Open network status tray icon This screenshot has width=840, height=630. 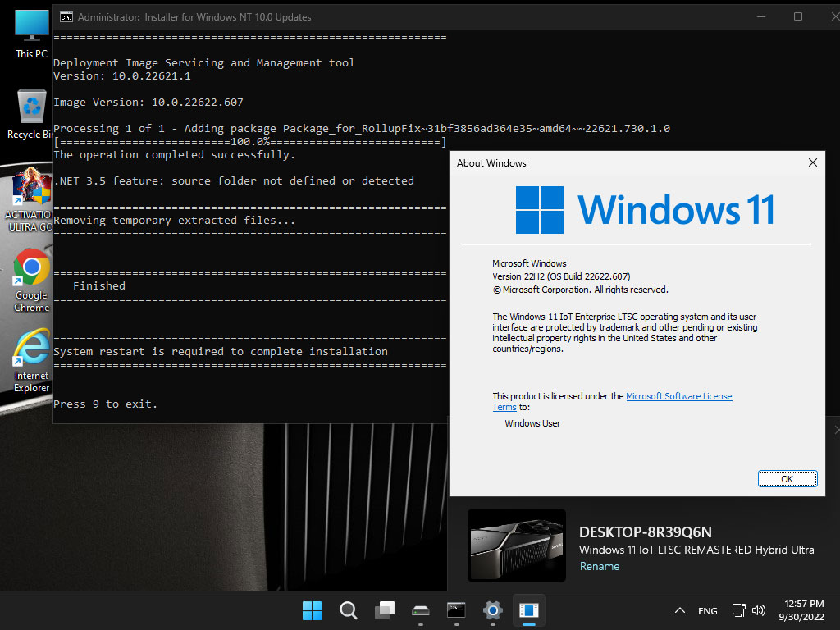tap(739, 610)
